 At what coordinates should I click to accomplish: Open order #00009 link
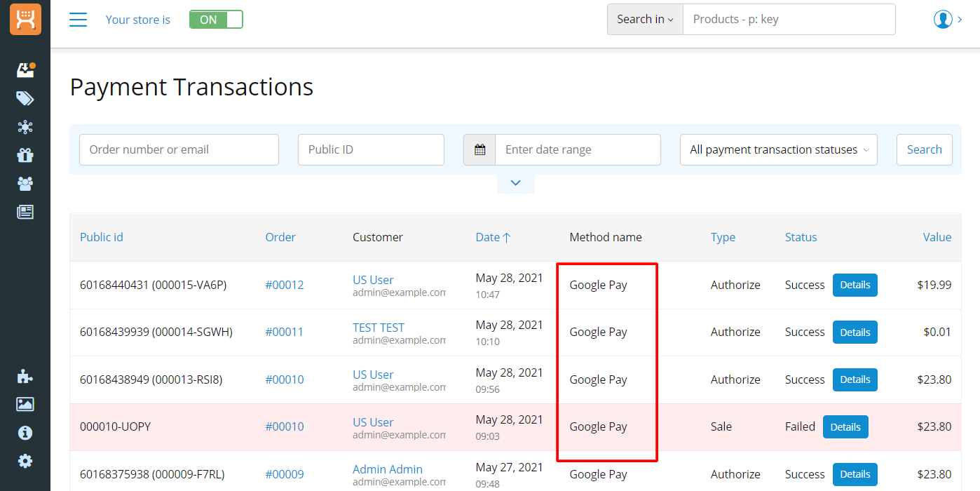coord(285,474)
